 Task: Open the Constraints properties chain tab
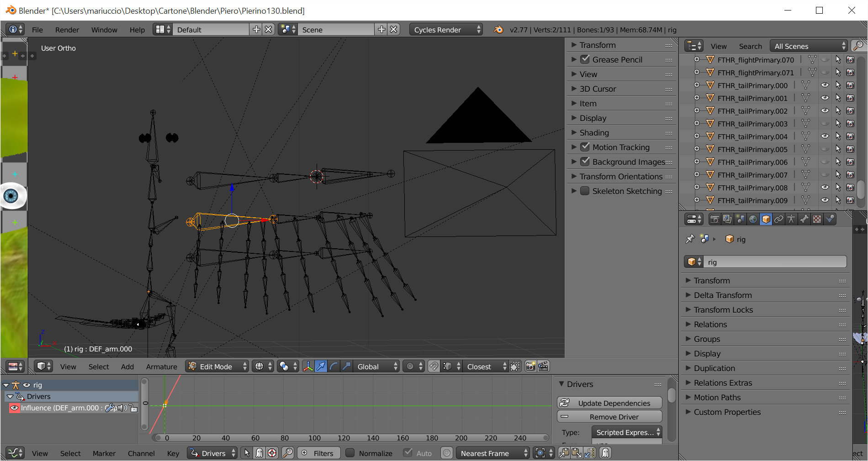(778, 220)
